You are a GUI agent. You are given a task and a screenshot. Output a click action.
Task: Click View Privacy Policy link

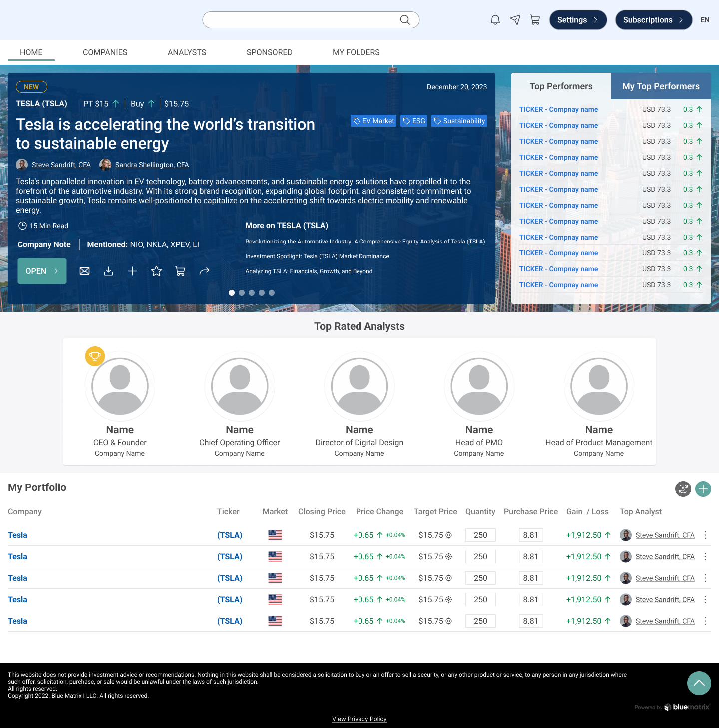359,719
